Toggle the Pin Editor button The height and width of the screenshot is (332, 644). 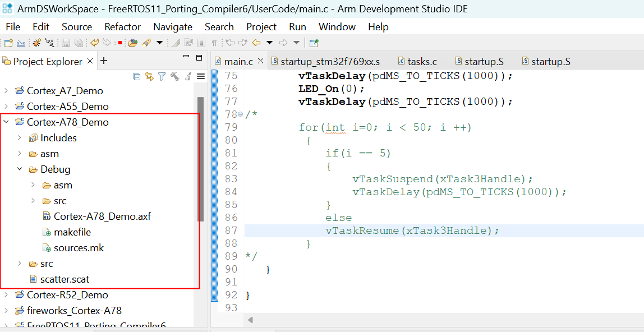pos(314,43)
